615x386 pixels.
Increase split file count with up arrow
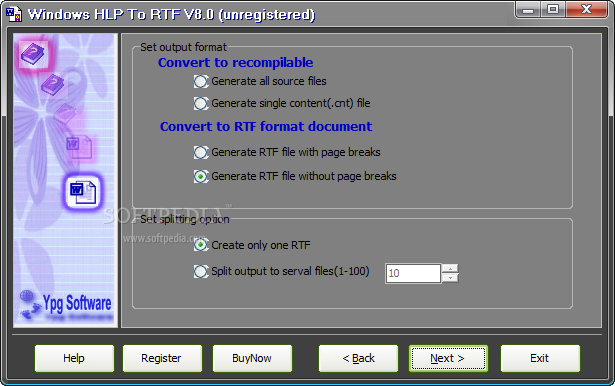point(450,268)
